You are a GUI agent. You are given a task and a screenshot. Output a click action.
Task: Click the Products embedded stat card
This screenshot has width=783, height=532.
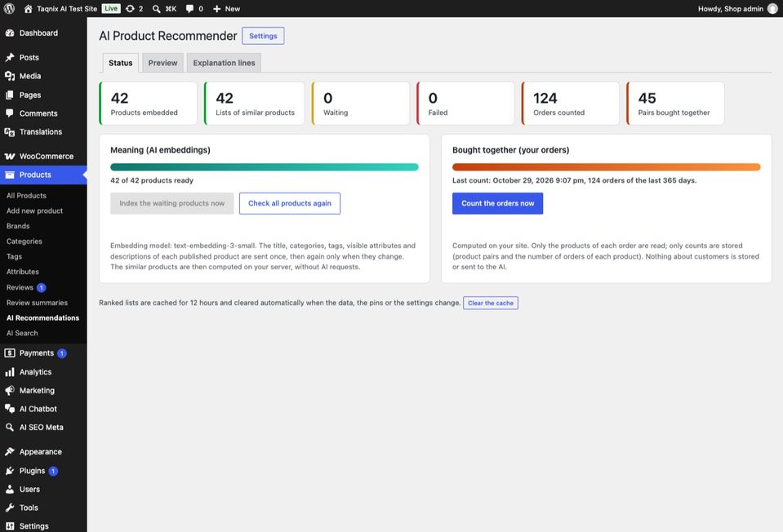[x=149, y=104]
